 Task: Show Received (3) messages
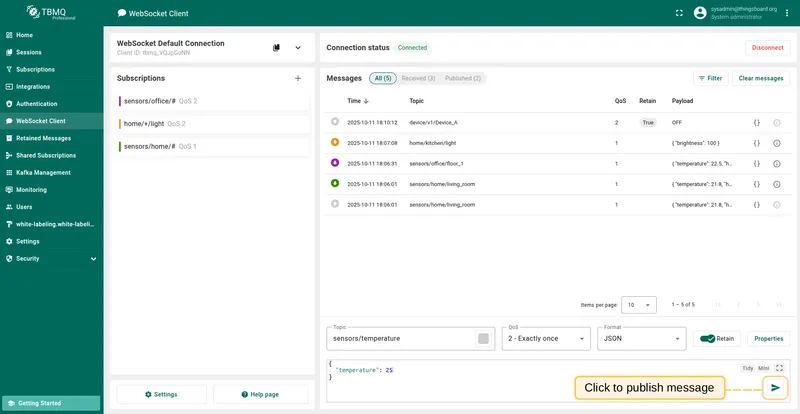[418, 79]
